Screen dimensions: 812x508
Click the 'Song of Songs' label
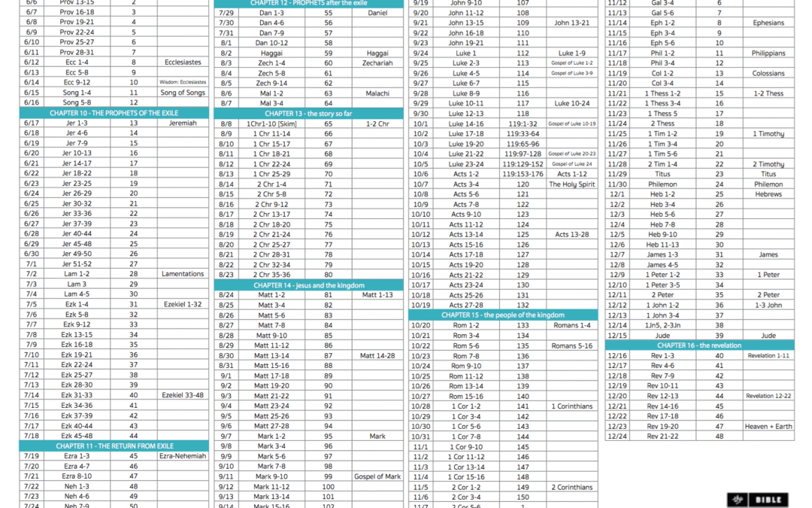[183, 93]
